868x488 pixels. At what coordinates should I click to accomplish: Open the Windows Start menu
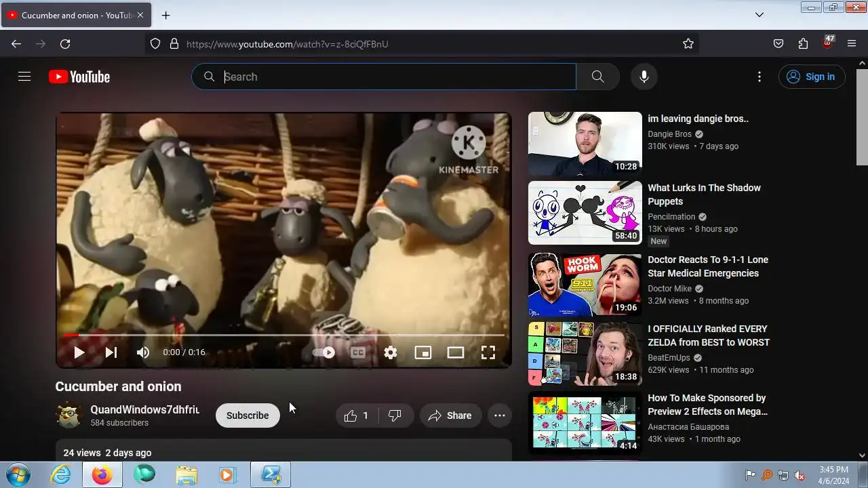[18, 475]
